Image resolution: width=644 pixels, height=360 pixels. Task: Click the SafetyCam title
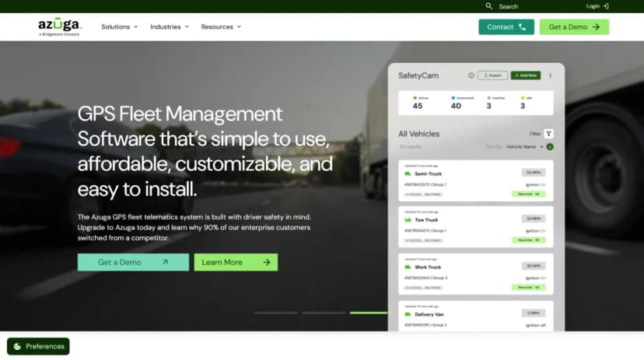coord(418,75)
